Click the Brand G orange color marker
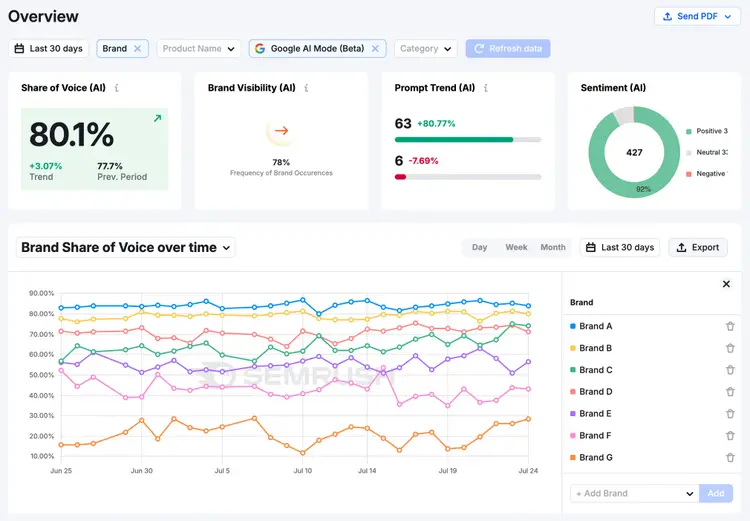 pyautogui.click(x=573, y=457)
